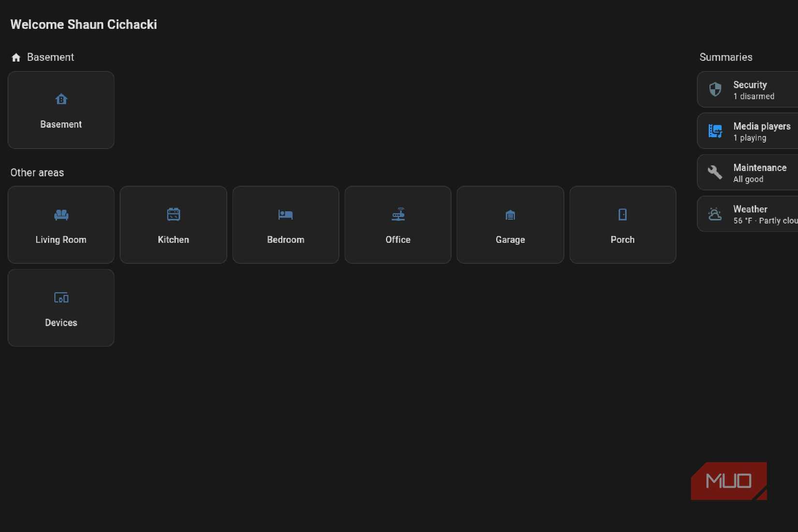Click the Bedroom bed icon
798x532 pixels.
coord(285,214)
